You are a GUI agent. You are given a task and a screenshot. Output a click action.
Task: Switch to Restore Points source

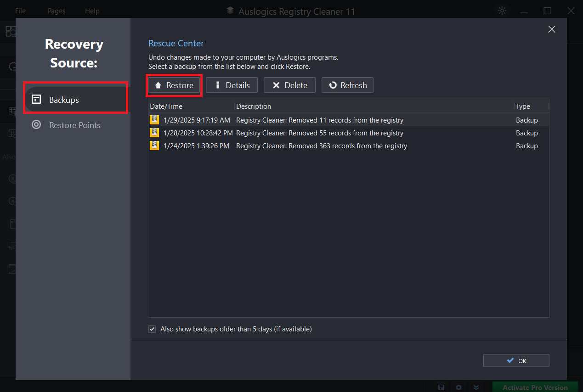click(x=76, y=125)
